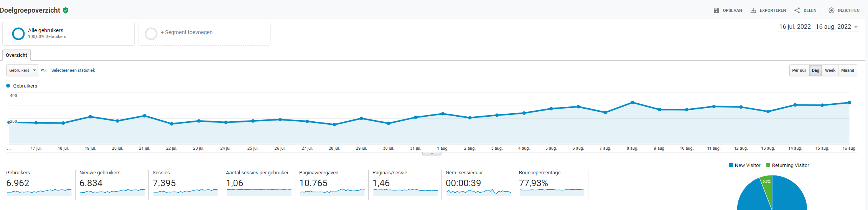
Task: Click the 19 jul. data point on chart
Action: coord(90,116)
